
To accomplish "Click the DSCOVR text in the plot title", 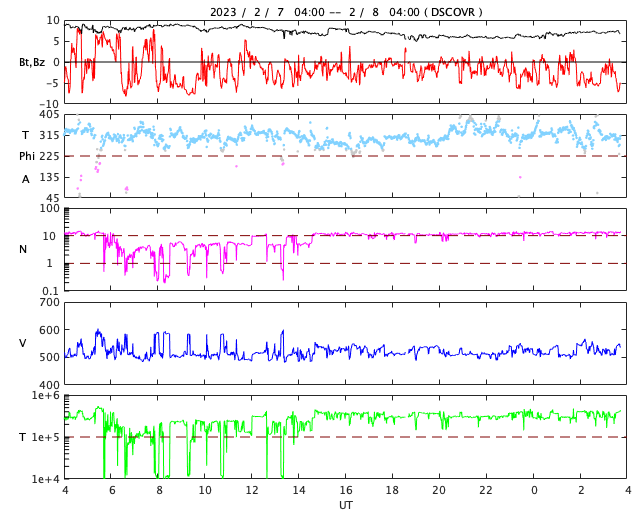I will coord(453,12).
